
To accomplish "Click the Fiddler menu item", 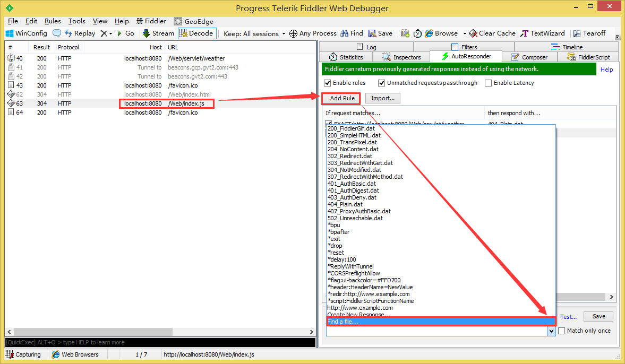I will tap(151, 21).
